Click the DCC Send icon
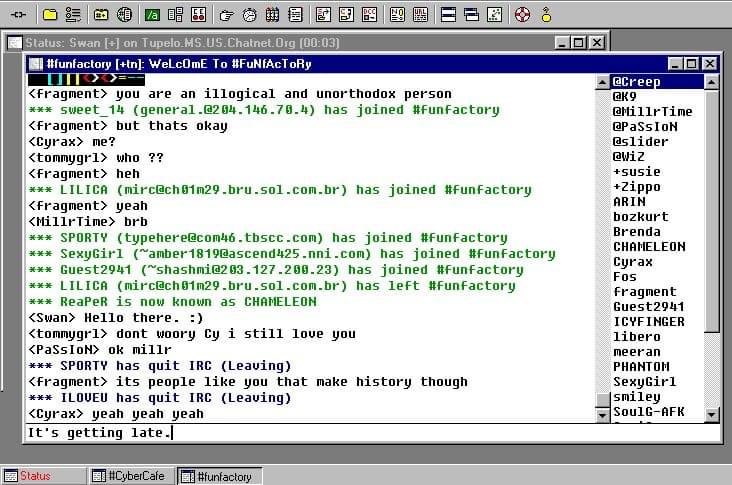The width and height of the screenshot is (732, 485). (x=323, y=15)
